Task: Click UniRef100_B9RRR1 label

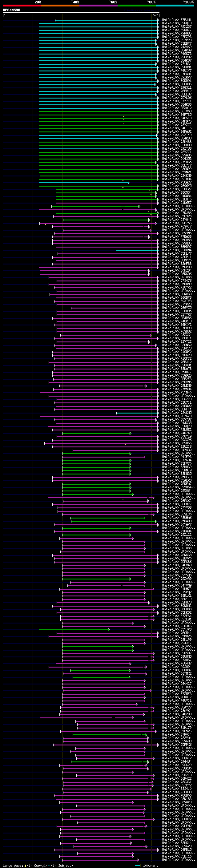Action: click(x=177, y=81)
